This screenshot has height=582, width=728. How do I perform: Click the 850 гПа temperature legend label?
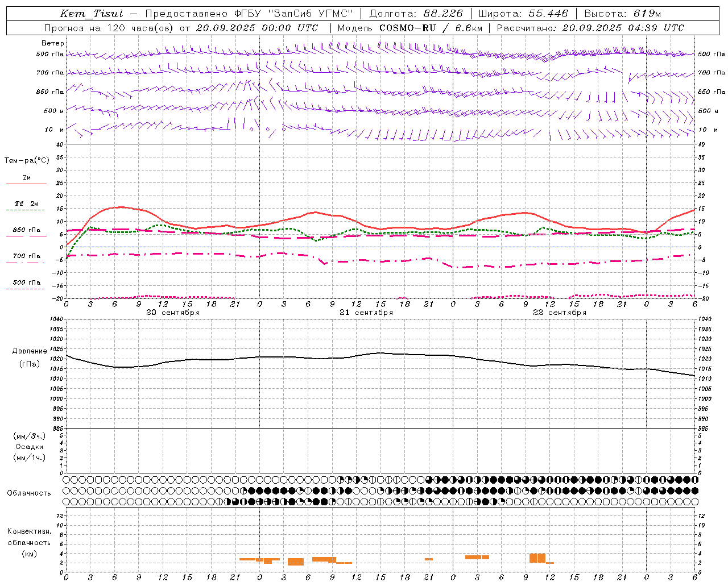(x=27, y=230)
